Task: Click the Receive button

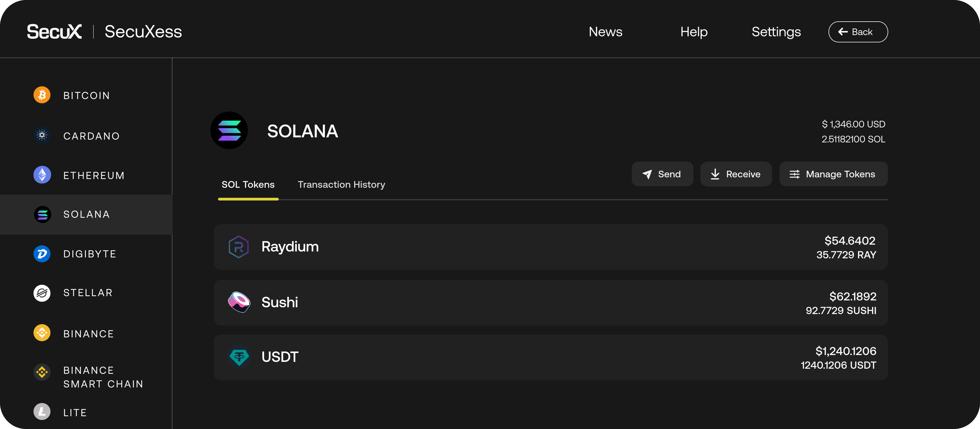Action: point(736,174)
